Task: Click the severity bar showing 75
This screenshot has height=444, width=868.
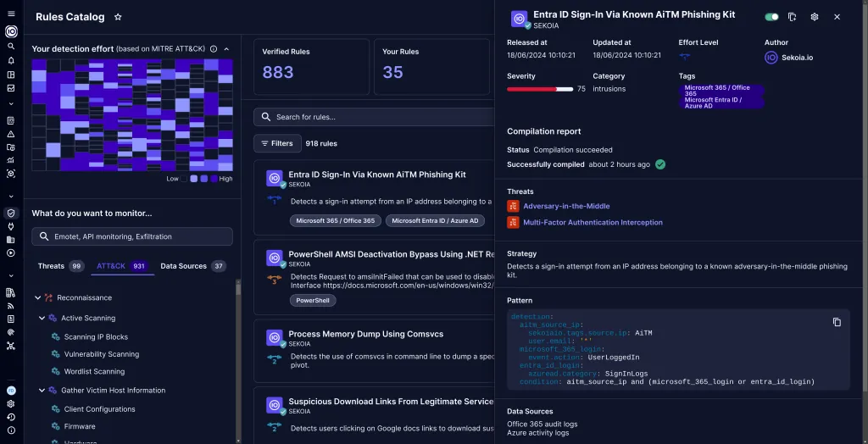Action: point(540,89)
